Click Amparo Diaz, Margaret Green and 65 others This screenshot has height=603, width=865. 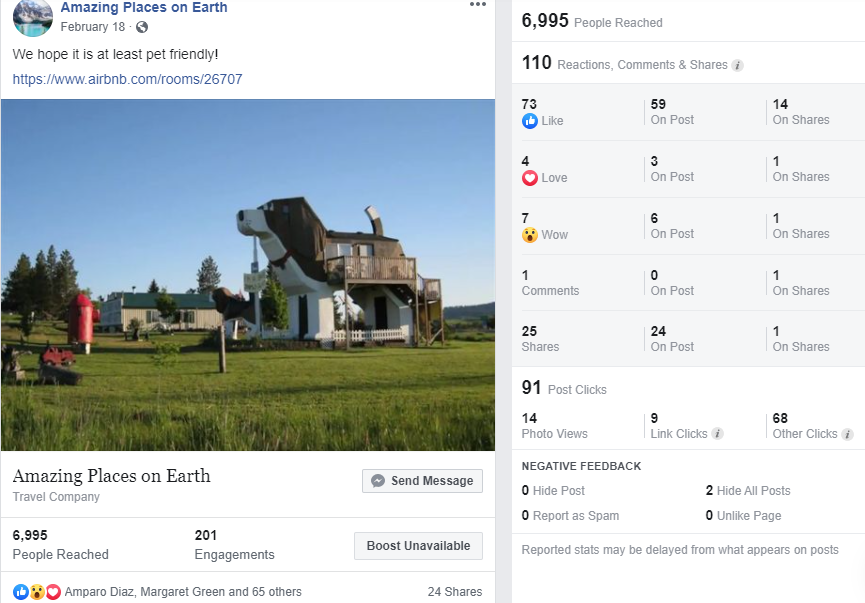[x=183, y=592]
